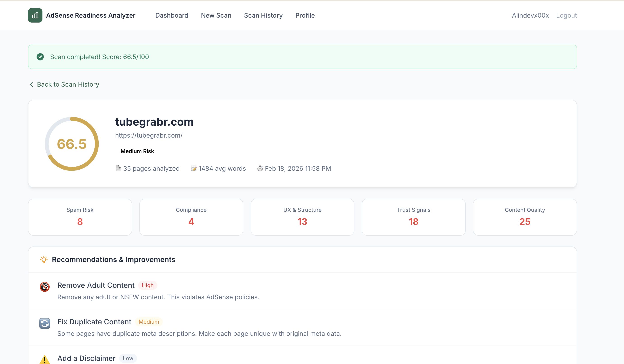Click the yellow warning disclaimer icon

pos(44,359)
